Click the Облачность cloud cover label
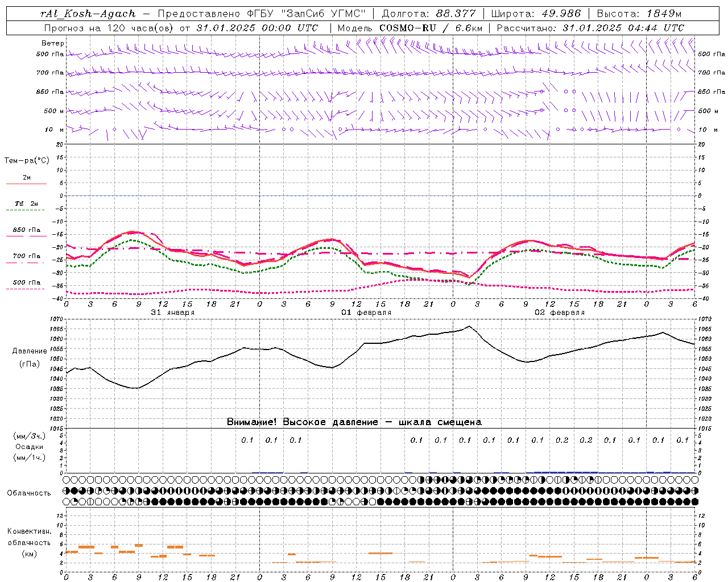Screen dimensions: 728x582 pyautogui.click(x=29, y=493)
